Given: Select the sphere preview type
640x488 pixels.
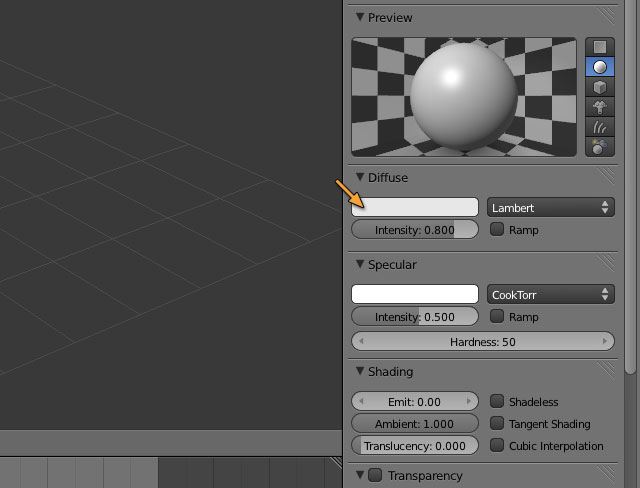Looking at the screenshot, I should 600,67.
